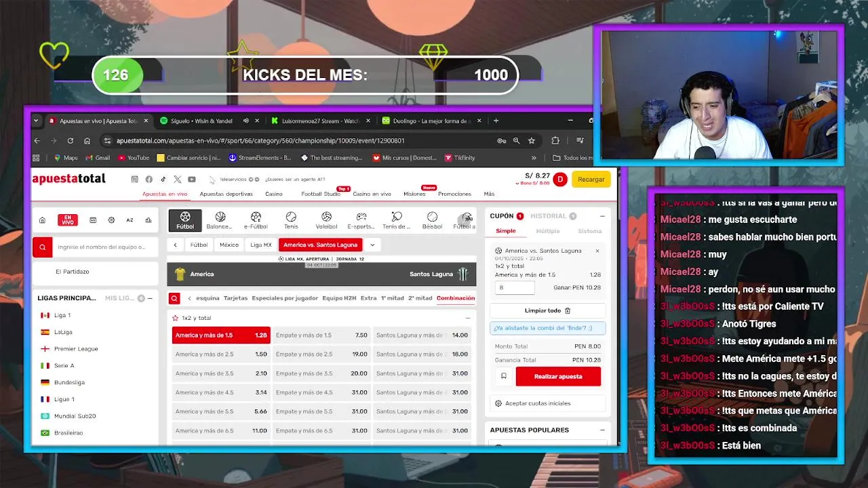
Task: Select the Fútbol sport icon
Action: click(185, 220)
